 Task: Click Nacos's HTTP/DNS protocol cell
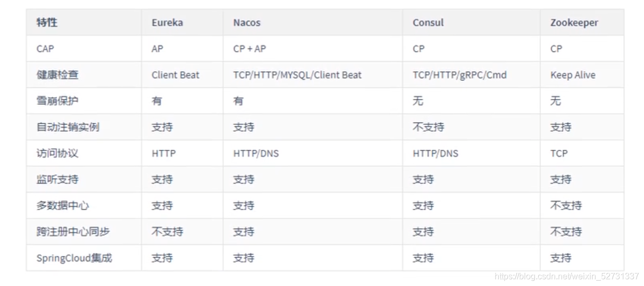click(x=256, y=154)
